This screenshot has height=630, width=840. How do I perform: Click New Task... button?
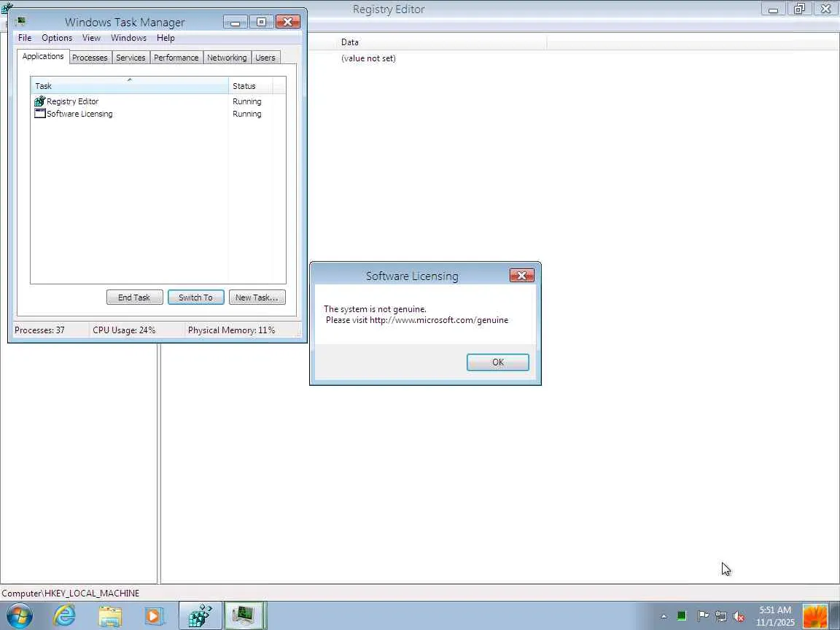pos(257,297)
